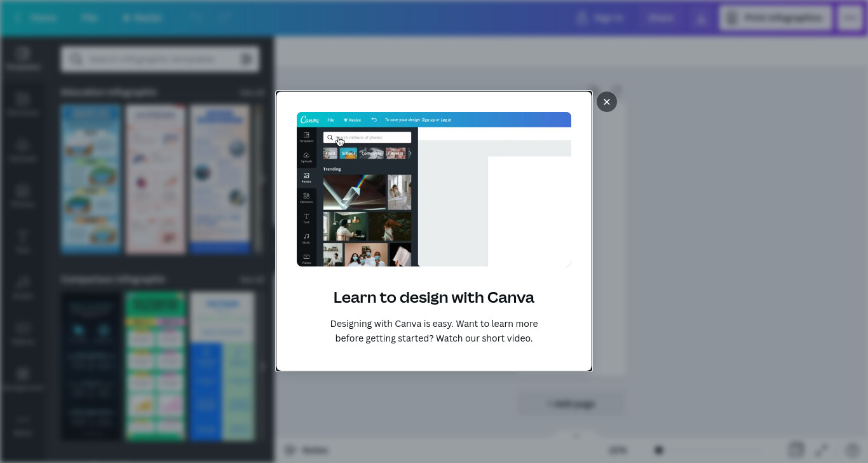Click the Add page button below the canvas

571,404
